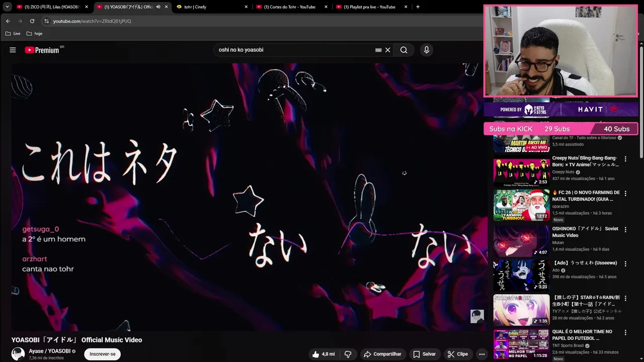Open OSHINOKO Soviet Music Video thumbnail

pyautogui.click(x=521, y=240)
